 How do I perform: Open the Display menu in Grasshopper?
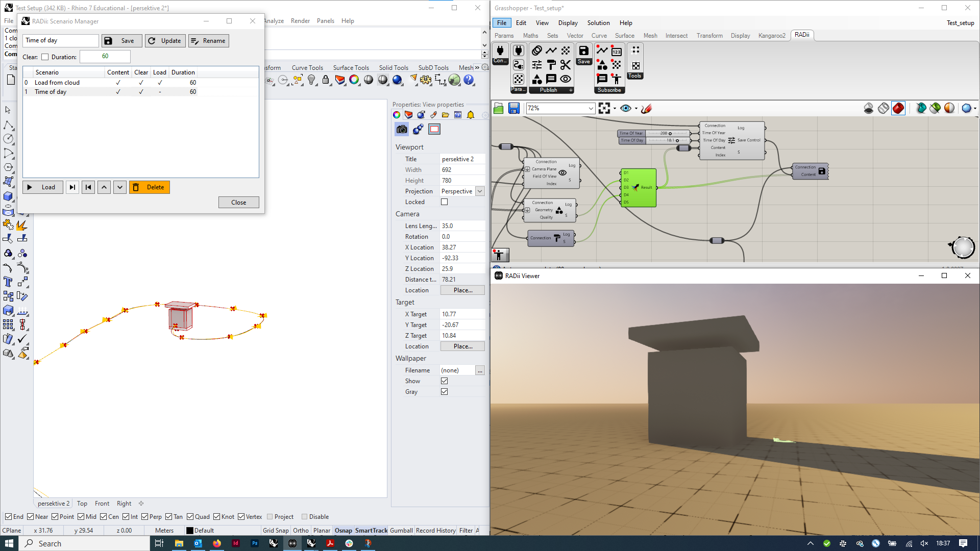point(568,23)
